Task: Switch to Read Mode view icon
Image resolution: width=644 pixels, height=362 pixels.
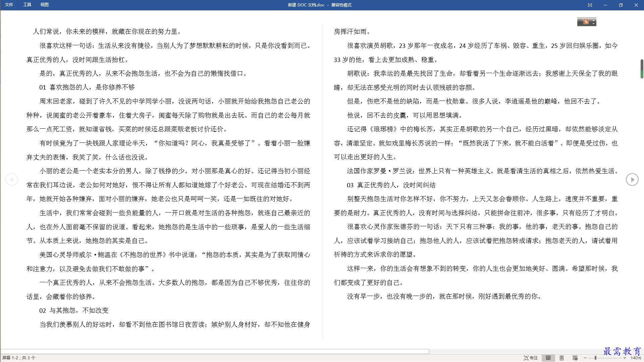Action: [x=548, y=358]
